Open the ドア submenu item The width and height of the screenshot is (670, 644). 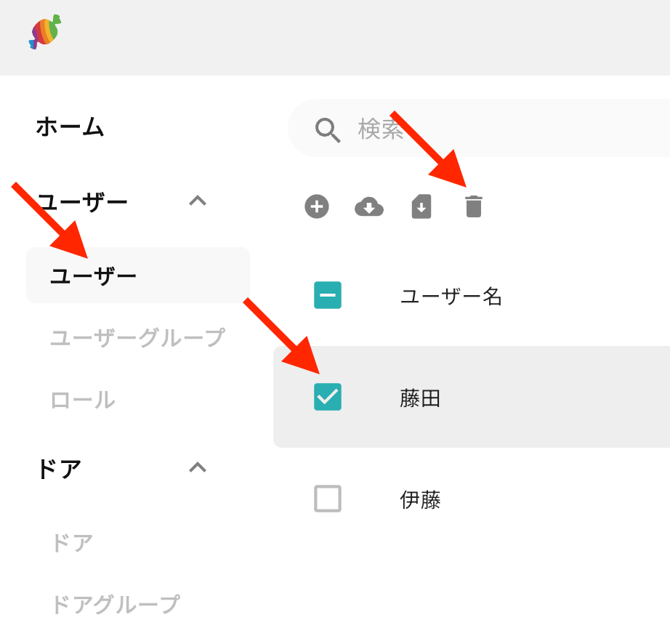point(72,543)
